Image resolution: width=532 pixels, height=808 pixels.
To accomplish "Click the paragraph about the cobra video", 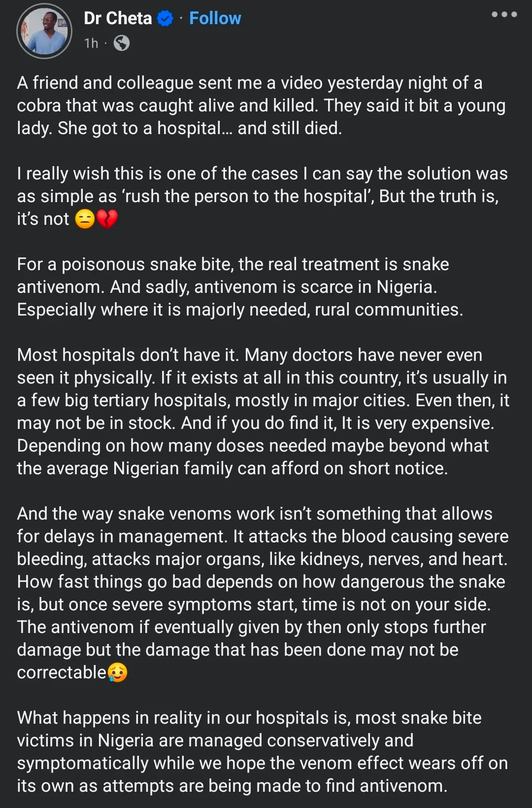I will [x=261, y=105].
